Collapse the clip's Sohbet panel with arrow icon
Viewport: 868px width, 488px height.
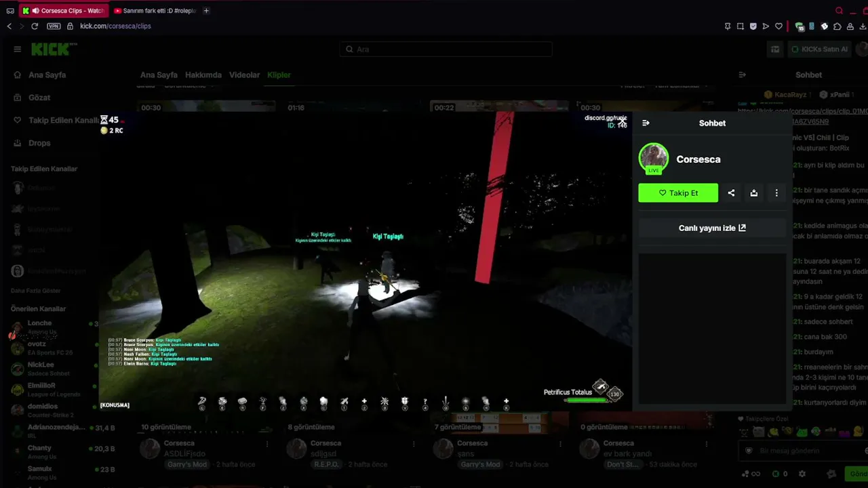[646, 123]
